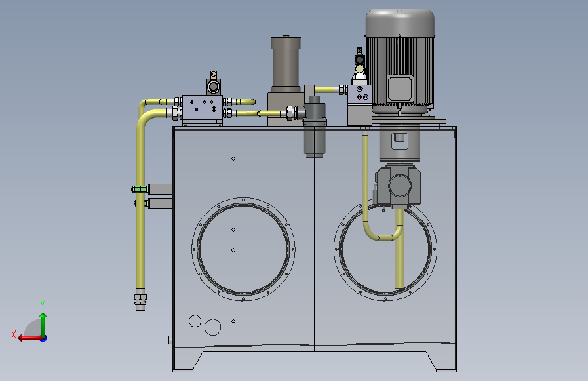Select the pump body below the motor
This screenshot has width=588, height=381.
tap(398, 186)
